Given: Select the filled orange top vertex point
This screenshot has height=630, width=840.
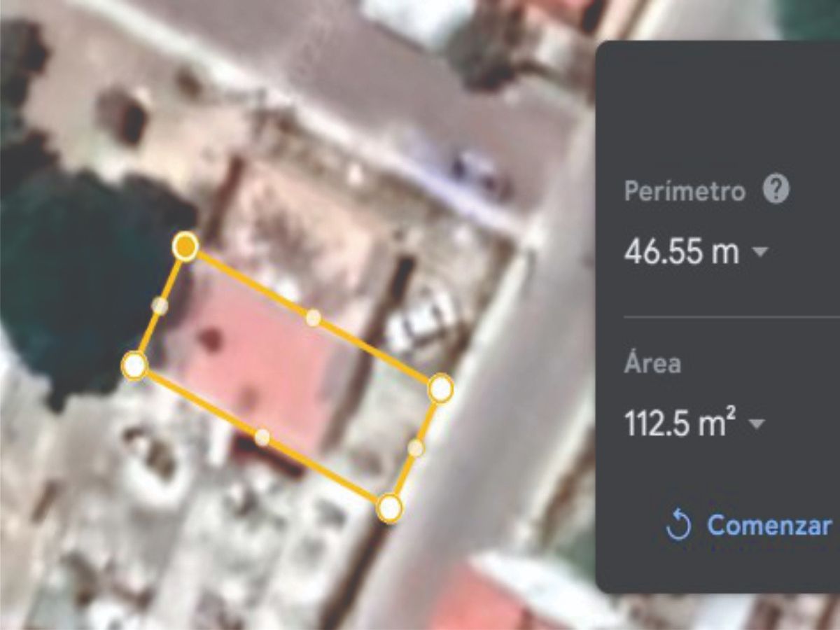Looking at the screenshot, I should click(185, 246).
